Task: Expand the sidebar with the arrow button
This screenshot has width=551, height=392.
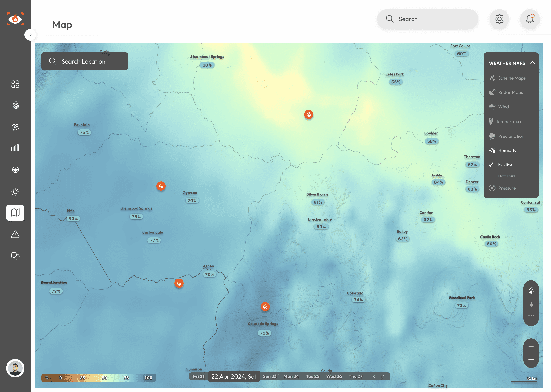Action: [x=30, y=35]
